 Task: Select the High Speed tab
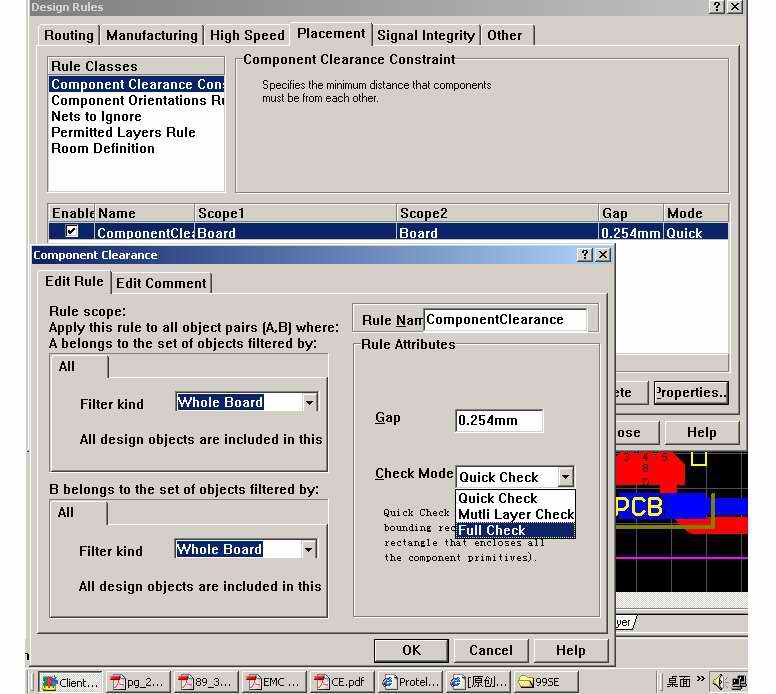click(x=247, y=35)
